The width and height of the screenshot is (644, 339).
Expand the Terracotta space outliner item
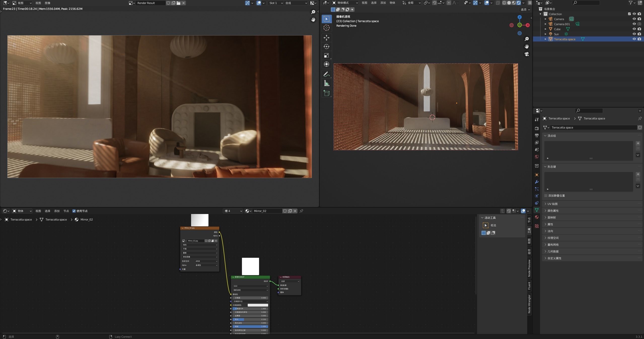[546, 39]
